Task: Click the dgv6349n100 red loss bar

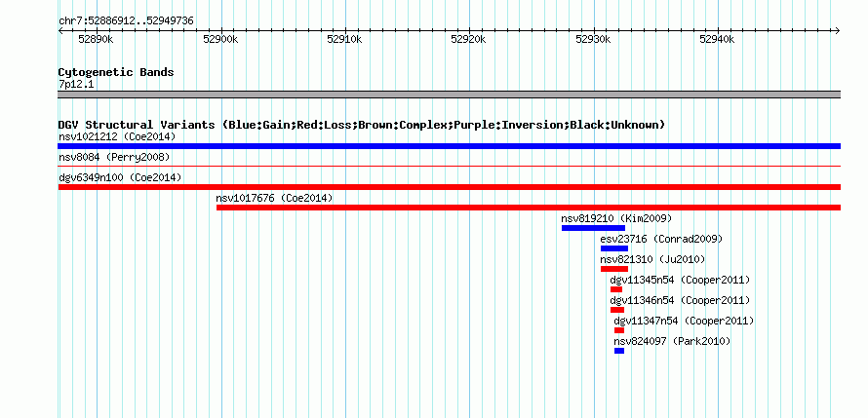Action: pos(449,187)
